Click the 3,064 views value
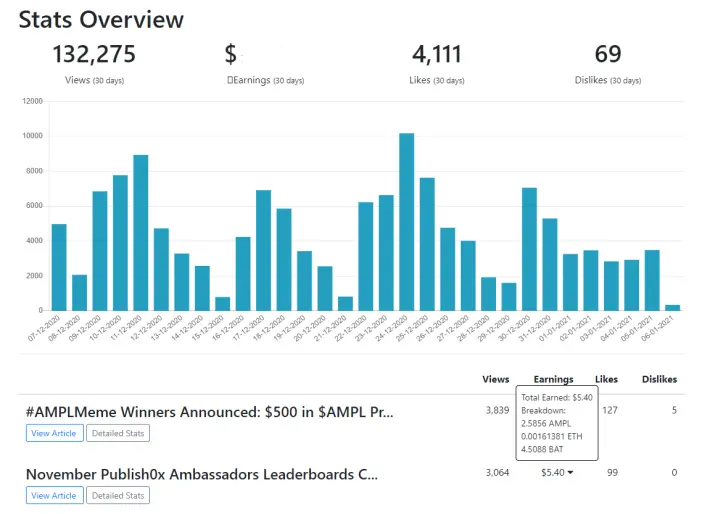 pyautogui.click(x=497, y=472)
